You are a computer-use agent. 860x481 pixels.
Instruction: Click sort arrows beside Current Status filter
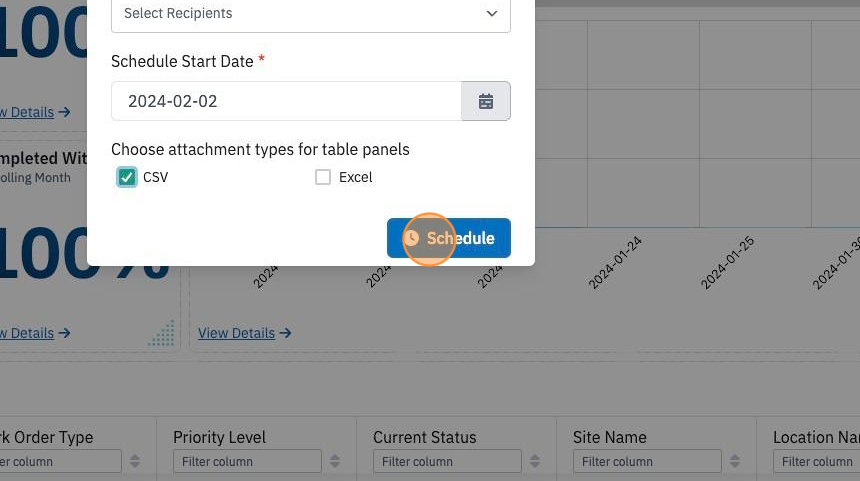[x=535, y=461]
